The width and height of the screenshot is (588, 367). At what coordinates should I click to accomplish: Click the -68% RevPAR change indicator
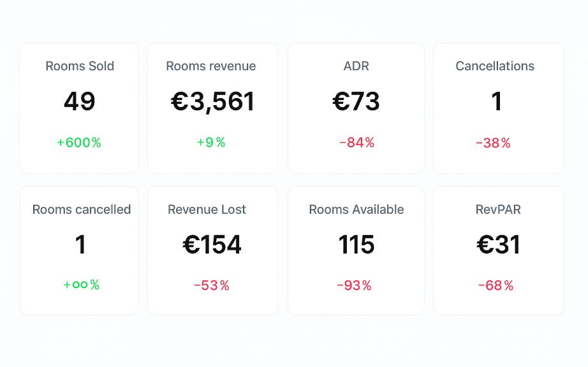pyautogui.click(x=496, y=285)
